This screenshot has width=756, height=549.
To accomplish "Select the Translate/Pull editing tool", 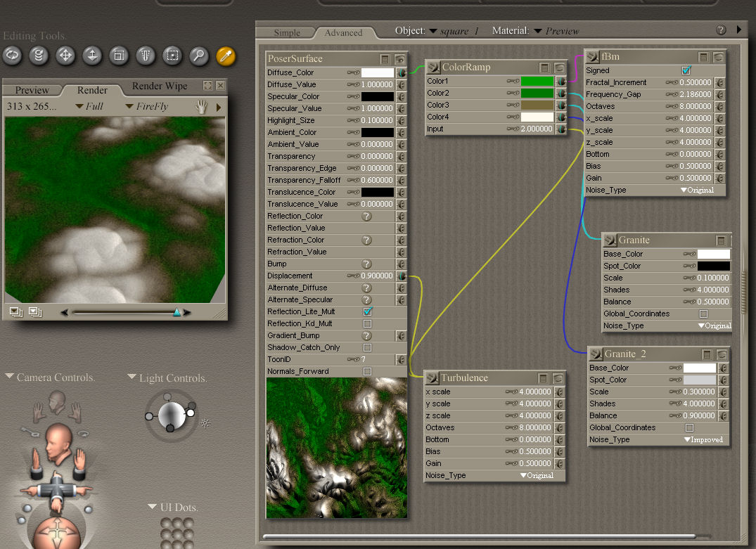I will pos(66,56).
